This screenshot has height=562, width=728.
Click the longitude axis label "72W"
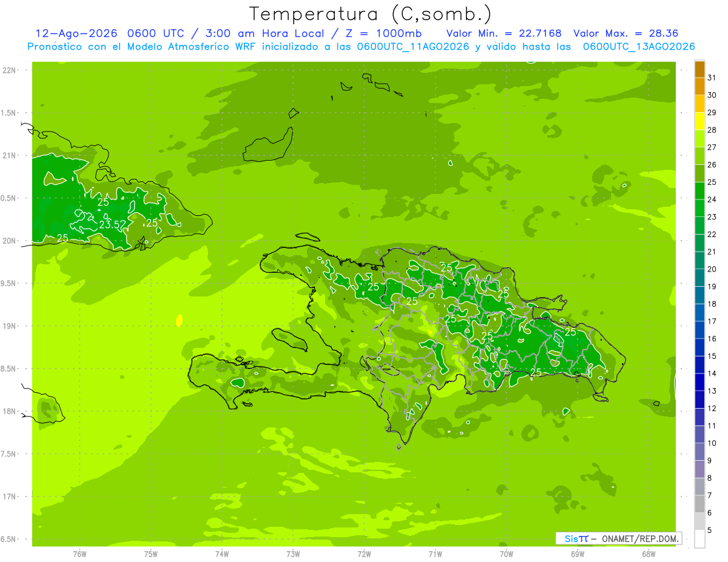[364, 554]
